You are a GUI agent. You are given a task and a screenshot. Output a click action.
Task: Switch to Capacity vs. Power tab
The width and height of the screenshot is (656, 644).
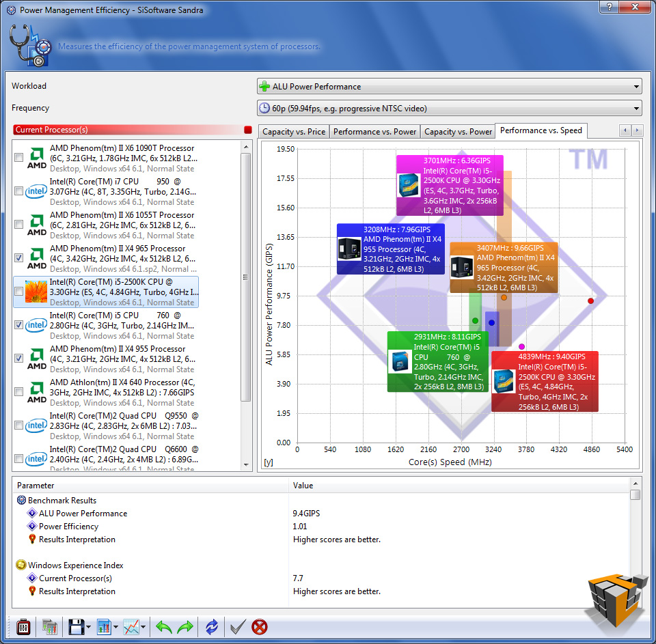pyautogui.click(x=458, y=132)
